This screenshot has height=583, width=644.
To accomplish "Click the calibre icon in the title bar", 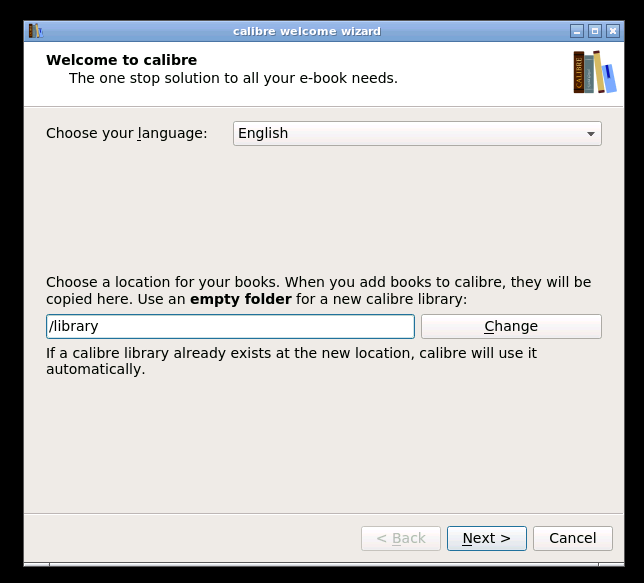I will pos(35,31).
